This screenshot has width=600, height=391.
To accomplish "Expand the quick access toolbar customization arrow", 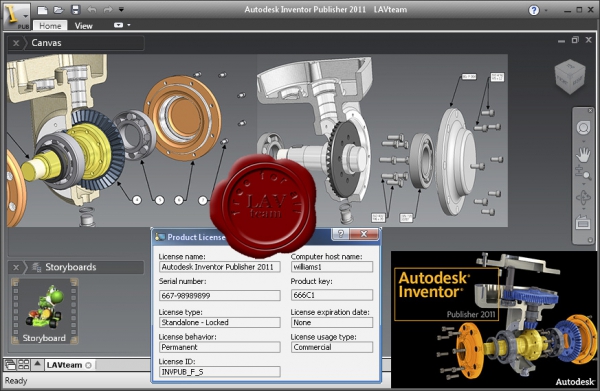I will coord(121,10).
